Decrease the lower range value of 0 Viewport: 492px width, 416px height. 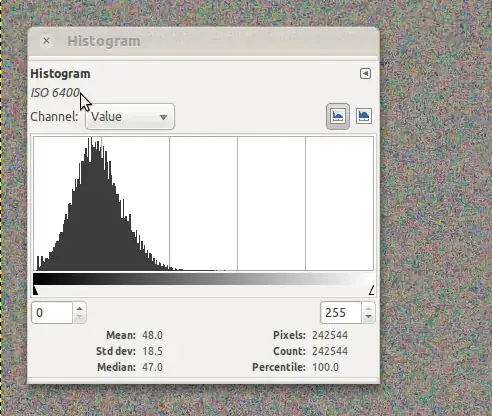[x=79, y=317]
